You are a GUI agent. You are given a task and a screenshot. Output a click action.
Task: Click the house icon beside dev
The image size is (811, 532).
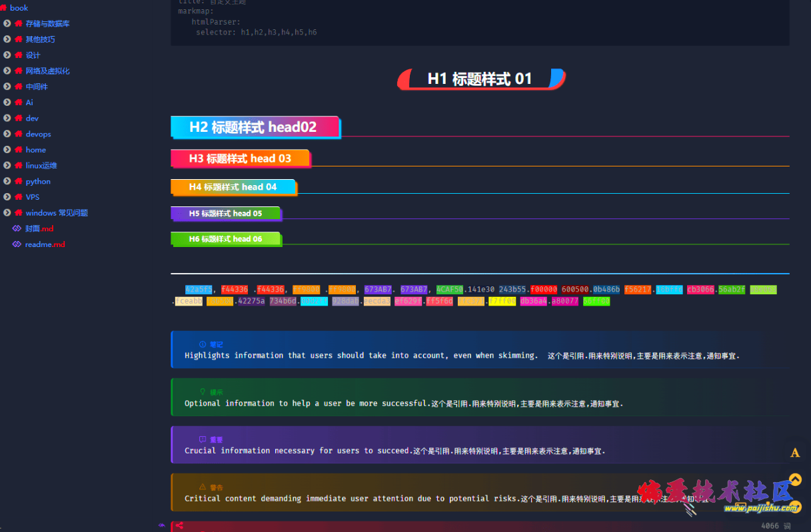[18, 118]
